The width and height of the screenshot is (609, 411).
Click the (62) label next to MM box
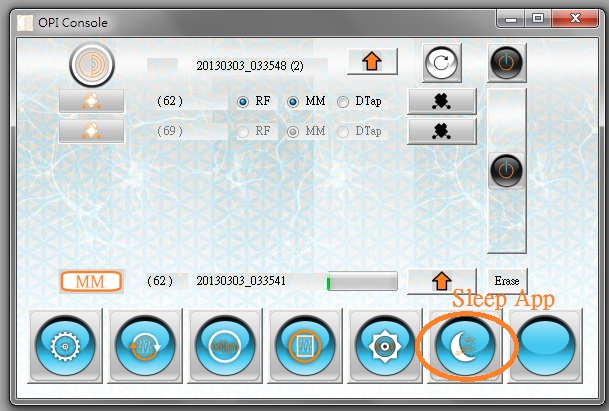(160, 281)
